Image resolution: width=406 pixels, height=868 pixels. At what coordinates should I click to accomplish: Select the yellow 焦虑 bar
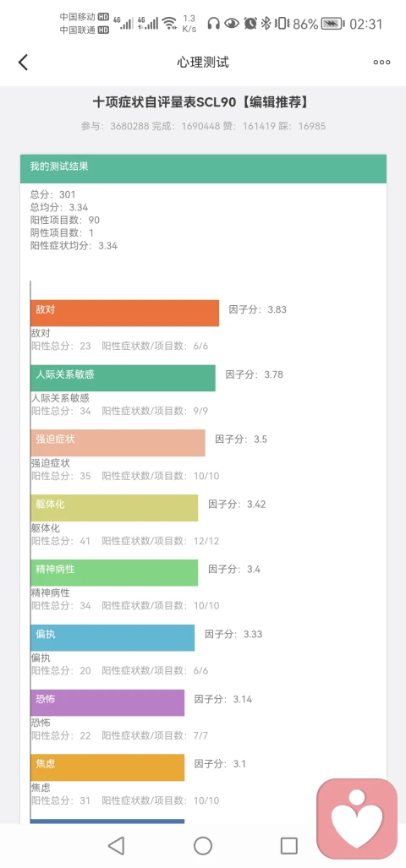coord(107,767)
